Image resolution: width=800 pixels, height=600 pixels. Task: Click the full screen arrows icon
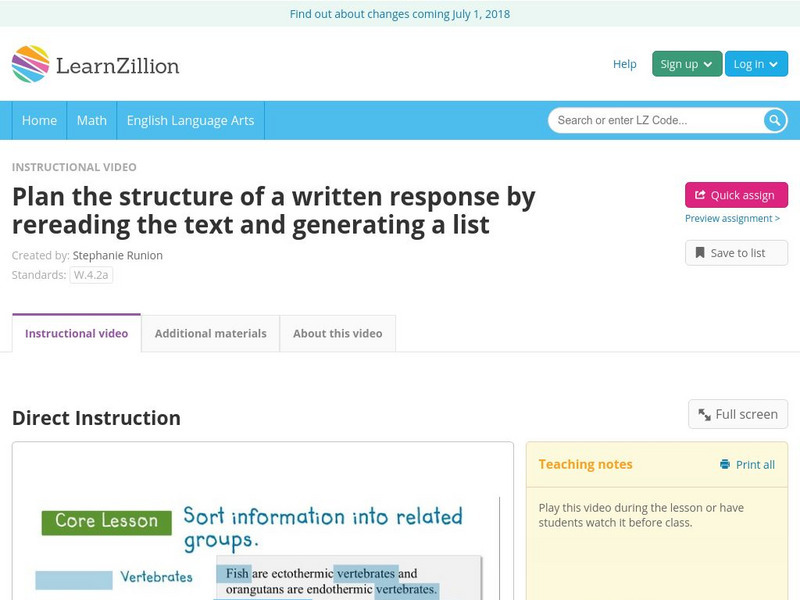tap(705, 413)
